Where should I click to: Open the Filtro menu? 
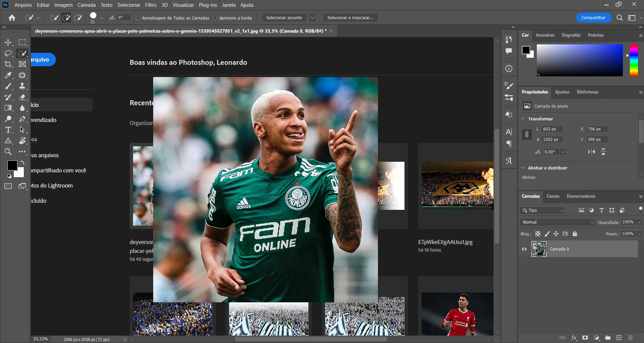[x=151, y=5]
